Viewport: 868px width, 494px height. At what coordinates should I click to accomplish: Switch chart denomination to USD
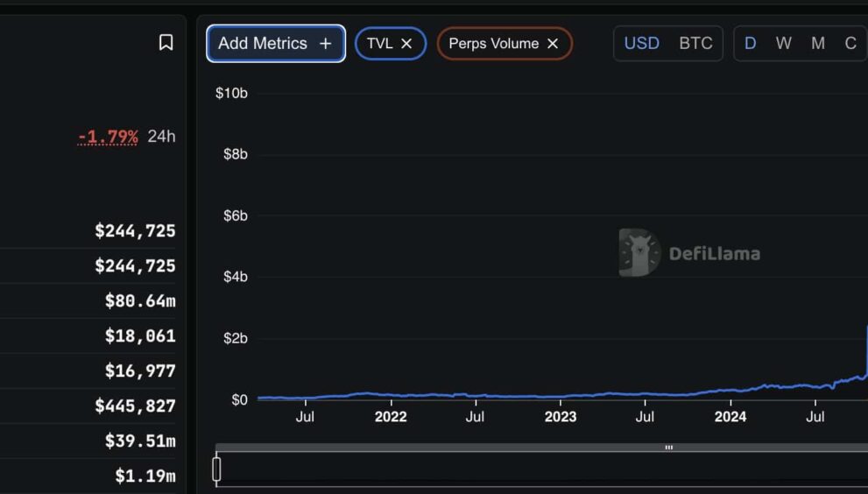coord(641,44)
